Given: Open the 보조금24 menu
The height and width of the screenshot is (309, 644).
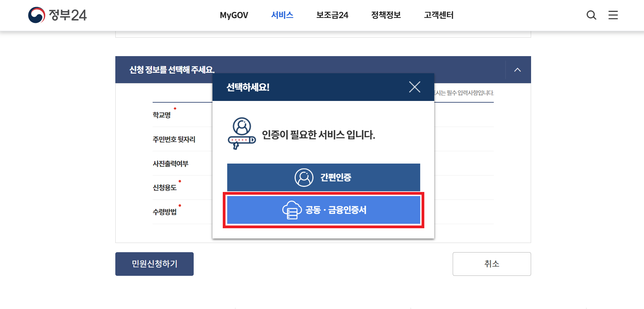Looking at the screenshot, I should point(332,15).
